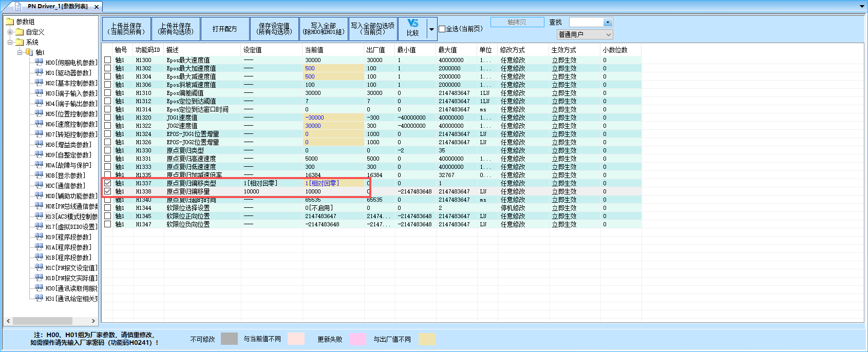Select the H00 servo motor parameters group icon
The width and height of the screenshot is (868, 352).
click(39, 62)
